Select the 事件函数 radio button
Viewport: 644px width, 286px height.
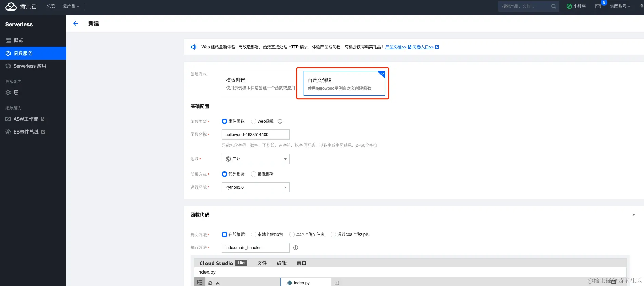pyautogui.click(x=225, y=121)
